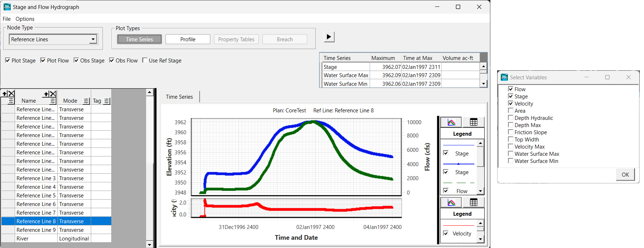Toggle the Obs Flow checkbox

coord(112,60)
